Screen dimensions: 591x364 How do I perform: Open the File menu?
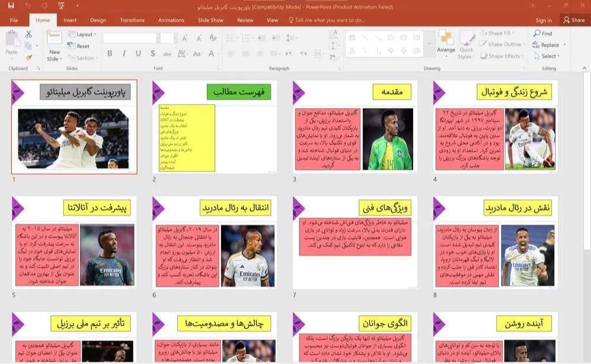(x=14, y=20)
